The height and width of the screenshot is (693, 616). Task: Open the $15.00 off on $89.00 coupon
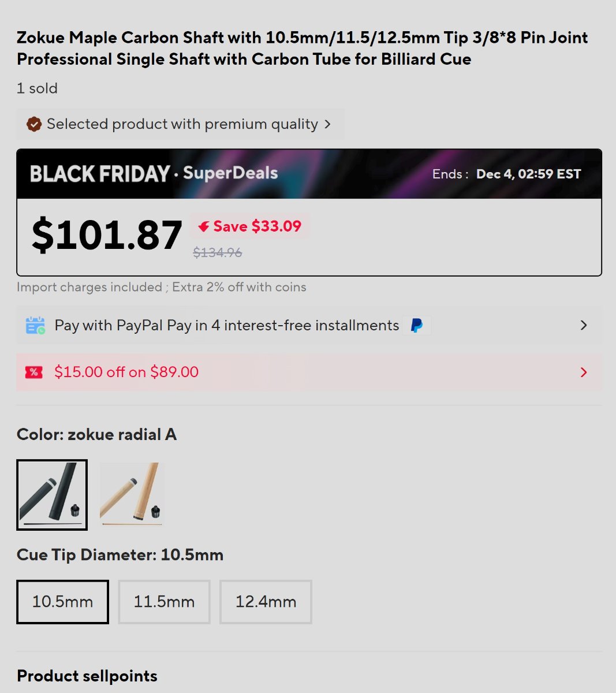(x=126, y=372)
